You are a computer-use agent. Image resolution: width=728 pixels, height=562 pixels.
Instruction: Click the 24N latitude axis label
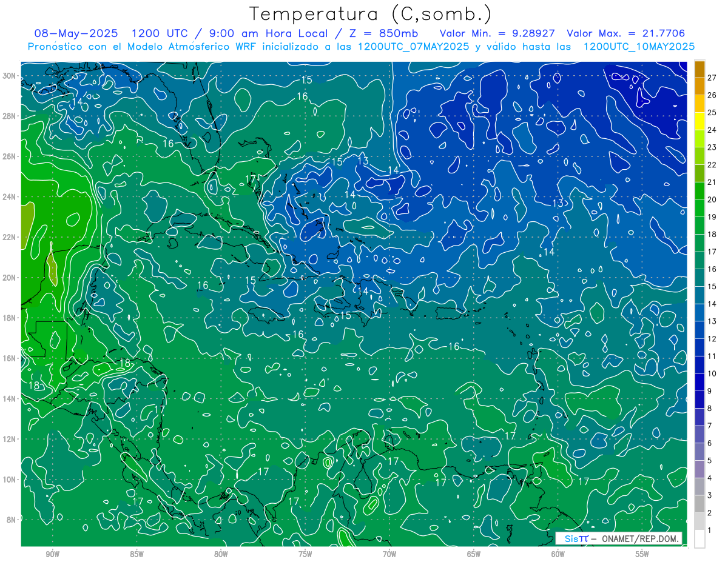pyautogui.click(x=10, y=197)
